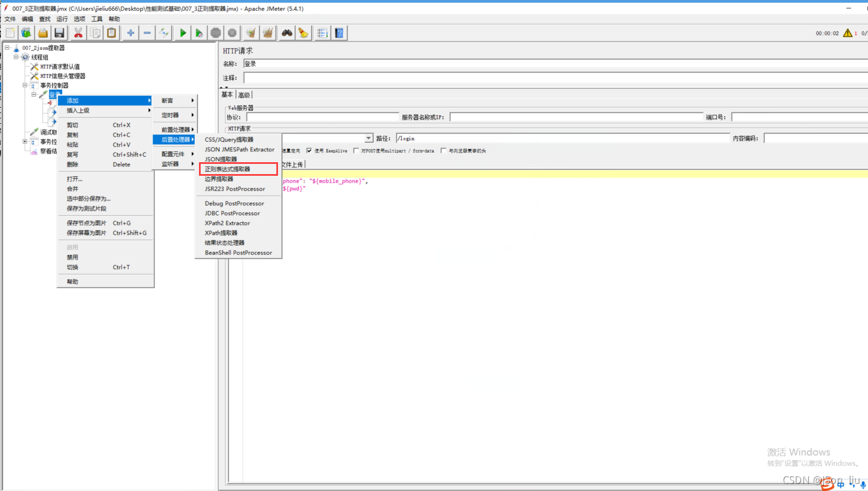This screenshot has height=491, width=868.
Task: Open the 定时器 submenu
Action: click(x=175, y=115)
